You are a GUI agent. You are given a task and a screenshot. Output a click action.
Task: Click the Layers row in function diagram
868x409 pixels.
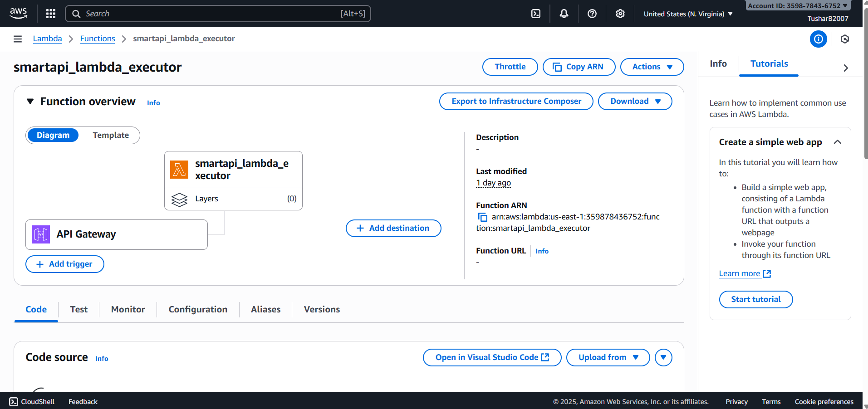point(233,199)
